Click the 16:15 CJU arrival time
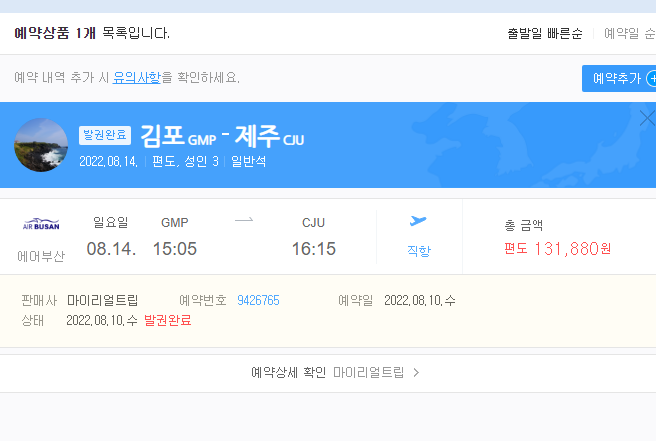 coord(313,248)
